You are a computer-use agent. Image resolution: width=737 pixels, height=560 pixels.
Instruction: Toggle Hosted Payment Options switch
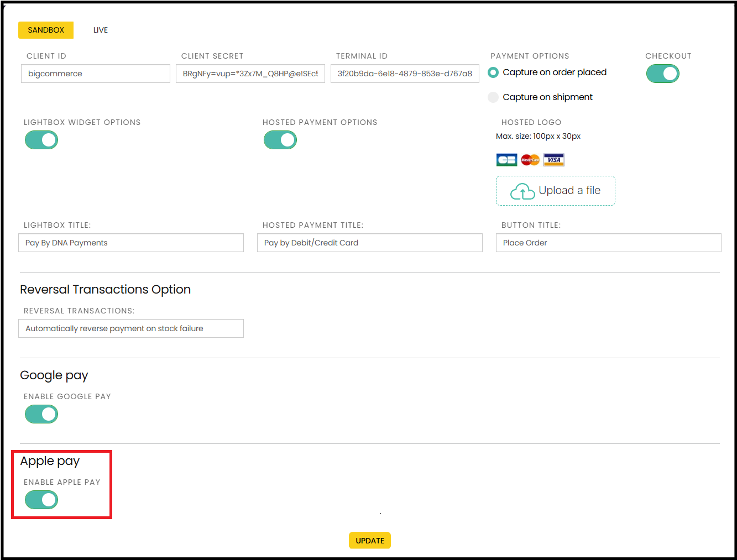coord(280,140)
